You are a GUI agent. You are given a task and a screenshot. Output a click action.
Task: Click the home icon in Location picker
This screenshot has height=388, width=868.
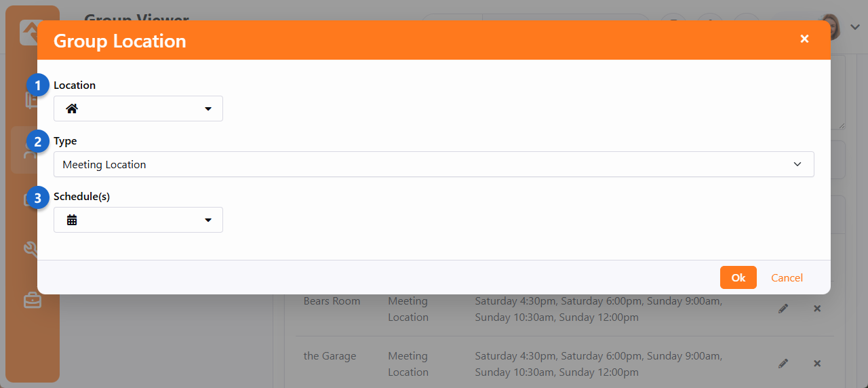(72, 109)
